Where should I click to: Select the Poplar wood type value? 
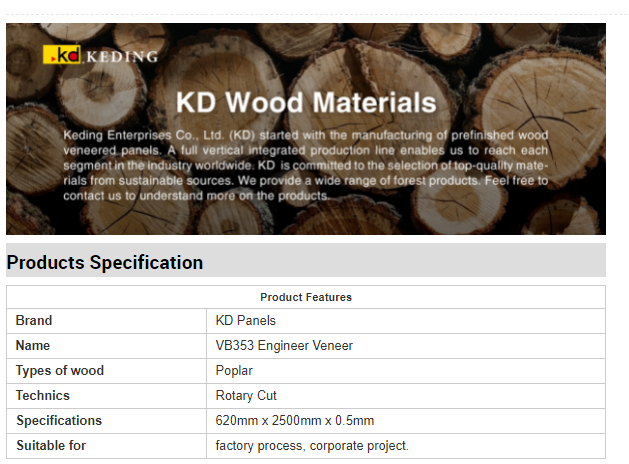pyautogui.click(x=233, y=371)
